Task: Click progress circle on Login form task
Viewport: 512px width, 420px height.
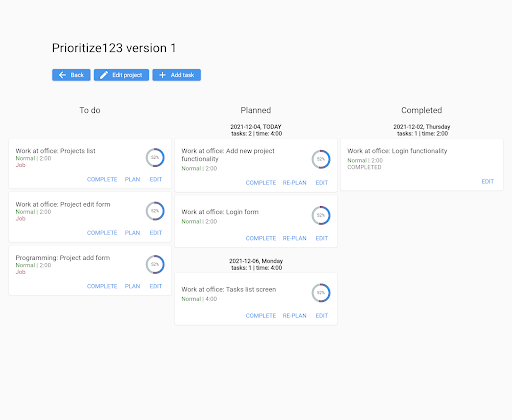Action: tap(321, 215)
